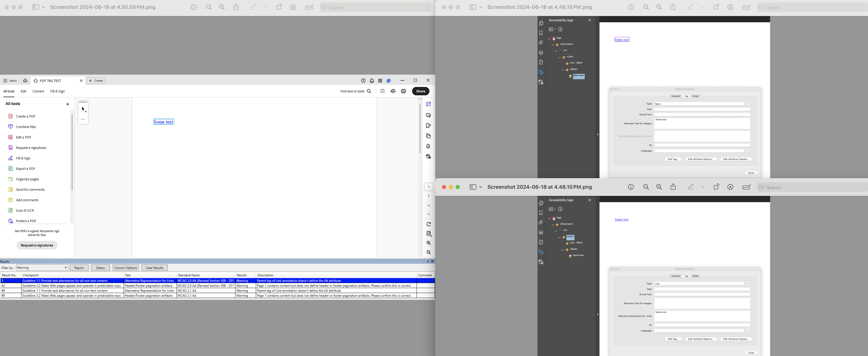The width and height of the screenshot is (868, 356).
Task: Open sidebar view chevron in 4.48.15 PM window
Action: (480, 7)
